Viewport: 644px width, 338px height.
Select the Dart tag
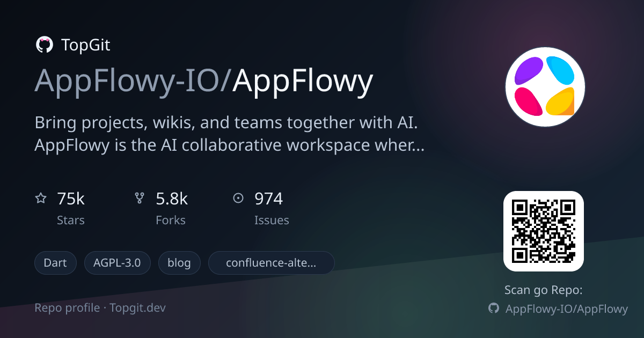[56, 263]
